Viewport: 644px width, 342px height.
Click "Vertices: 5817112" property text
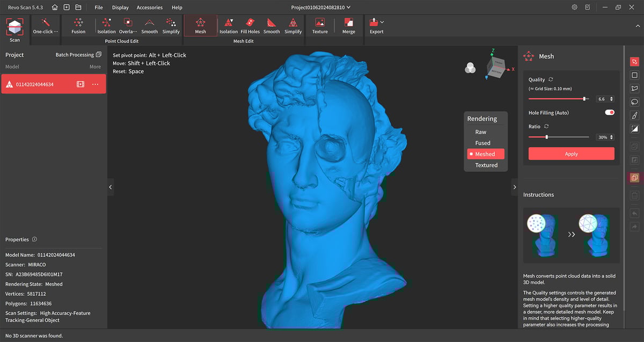[26, 294]
